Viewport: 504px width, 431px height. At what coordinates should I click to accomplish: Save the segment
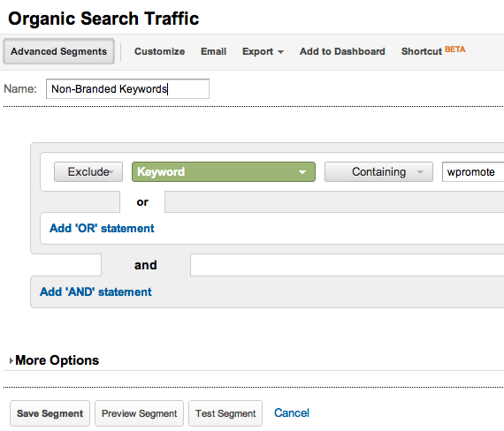point(50,413)
